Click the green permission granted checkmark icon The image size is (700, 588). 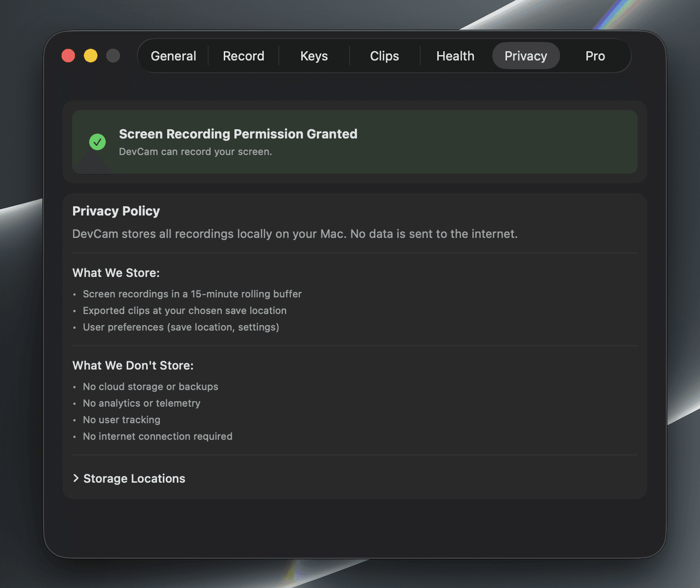97,142
